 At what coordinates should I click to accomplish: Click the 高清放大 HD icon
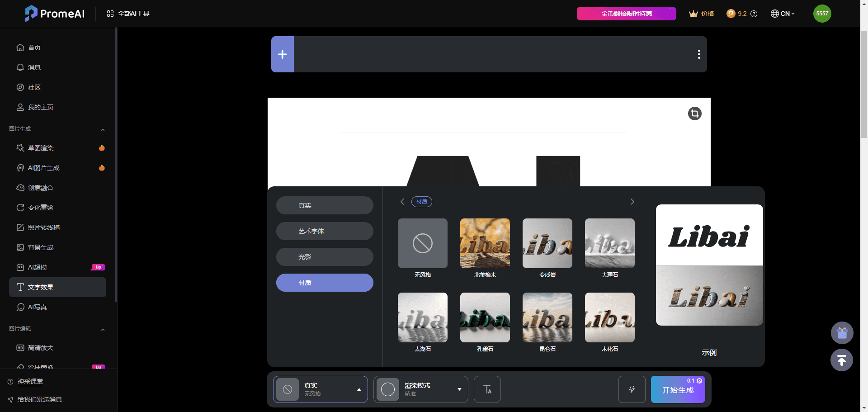pos(20,348)
